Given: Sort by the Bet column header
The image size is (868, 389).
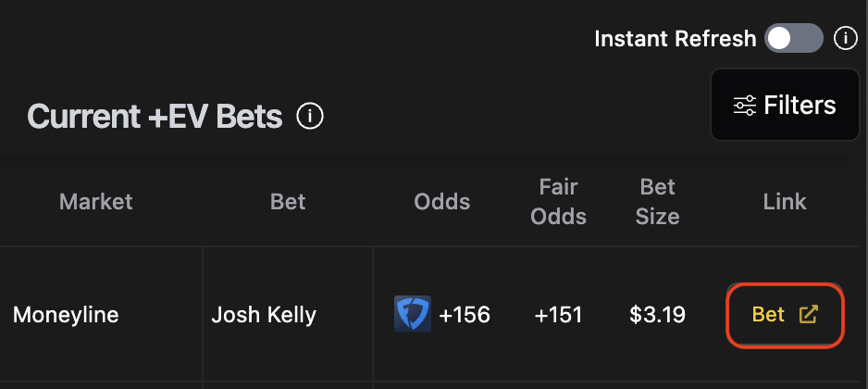Looking at the screenshot, I should (288, 202).
